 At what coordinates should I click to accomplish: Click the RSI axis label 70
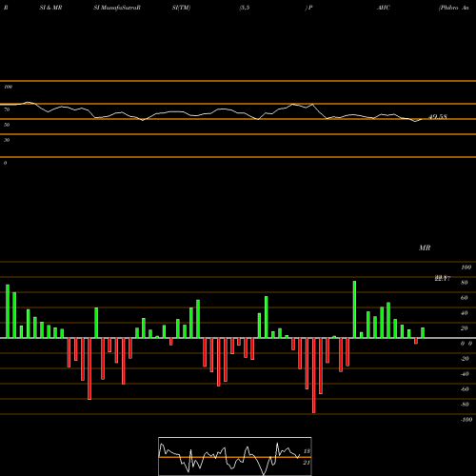[7, 109]
